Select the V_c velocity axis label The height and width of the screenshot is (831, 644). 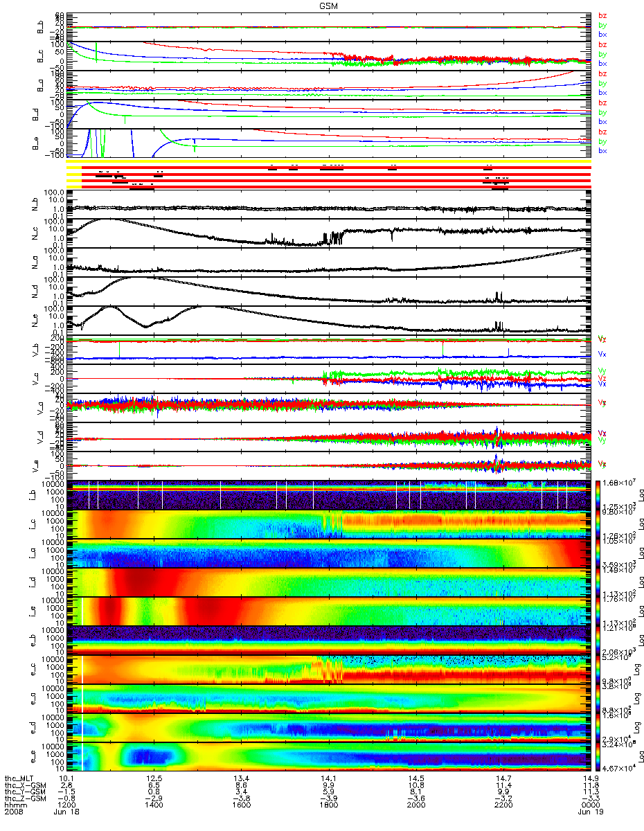pos(36,379)
